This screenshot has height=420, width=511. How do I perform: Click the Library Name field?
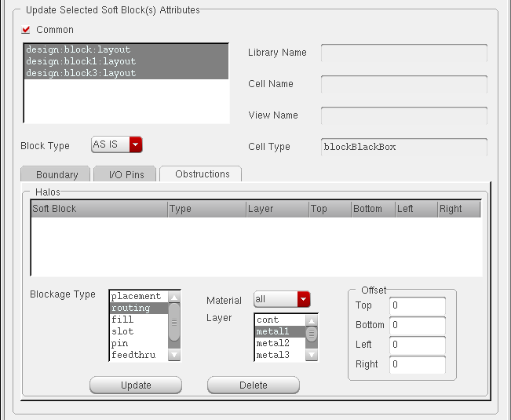[x=403, y=53]
